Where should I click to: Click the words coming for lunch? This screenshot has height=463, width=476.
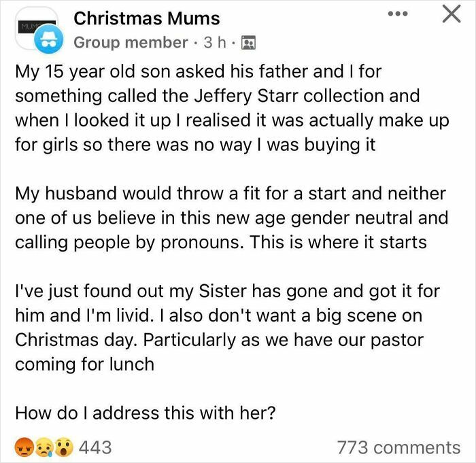84,364
